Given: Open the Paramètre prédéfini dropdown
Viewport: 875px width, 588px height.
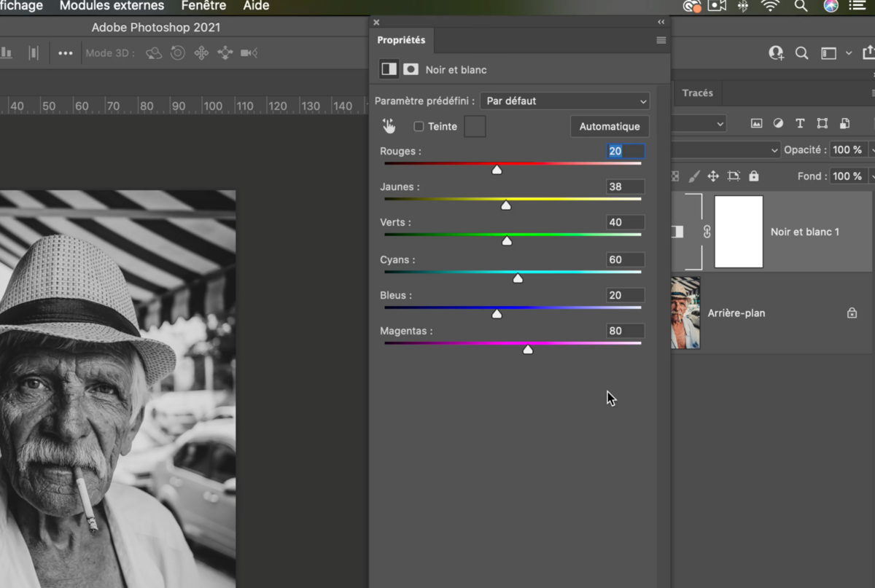Looking at the screenshot, I should coord(564,101).
